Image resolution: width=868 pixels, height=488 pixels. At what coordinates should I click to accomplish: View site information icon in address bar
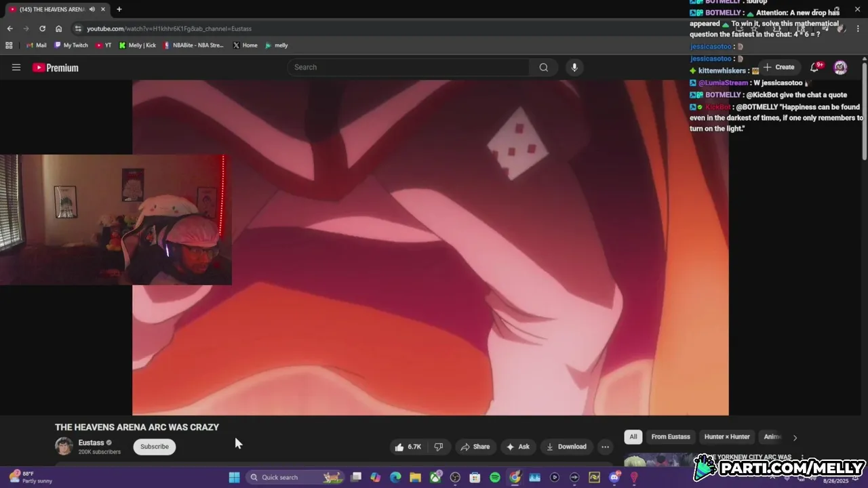[78, 28]
